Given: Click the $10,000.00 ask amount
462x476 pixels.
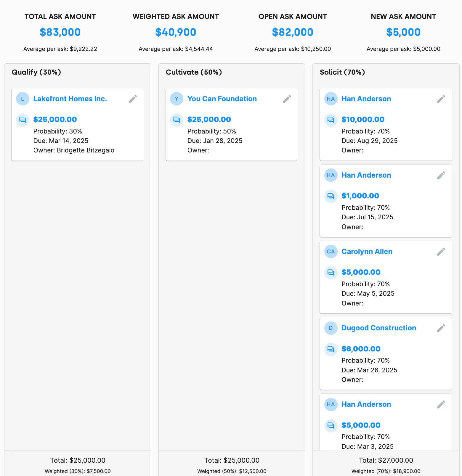Looking at the screenshot, I should pyautogui.click(x=363, y=120).
